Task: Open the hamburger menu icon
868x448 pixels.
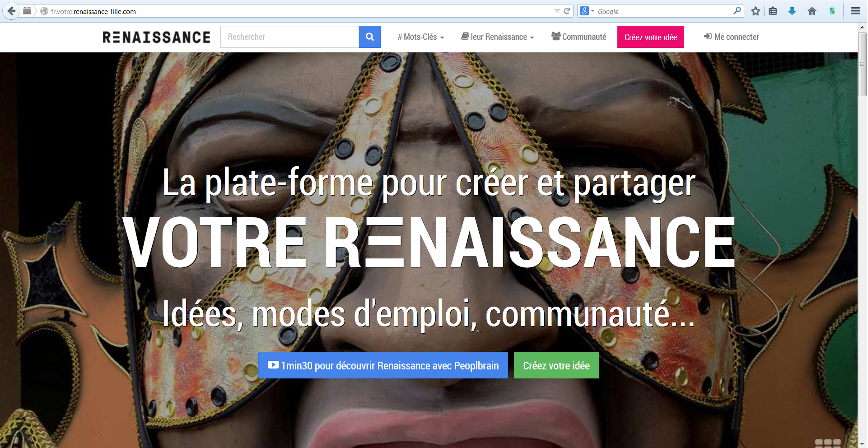Action: pyautogui.click(x=855, y=11)
